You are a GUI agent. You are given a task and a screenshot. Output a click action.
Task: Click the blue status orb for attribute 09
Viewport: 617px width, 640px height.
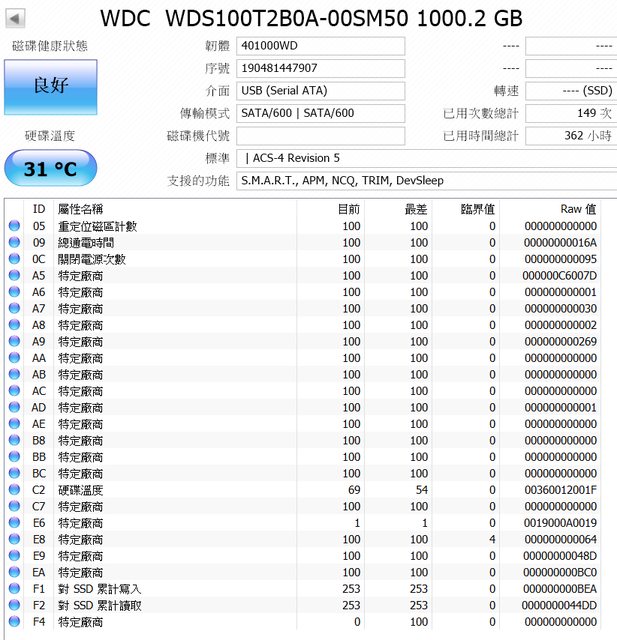click(x=14, y=242)
